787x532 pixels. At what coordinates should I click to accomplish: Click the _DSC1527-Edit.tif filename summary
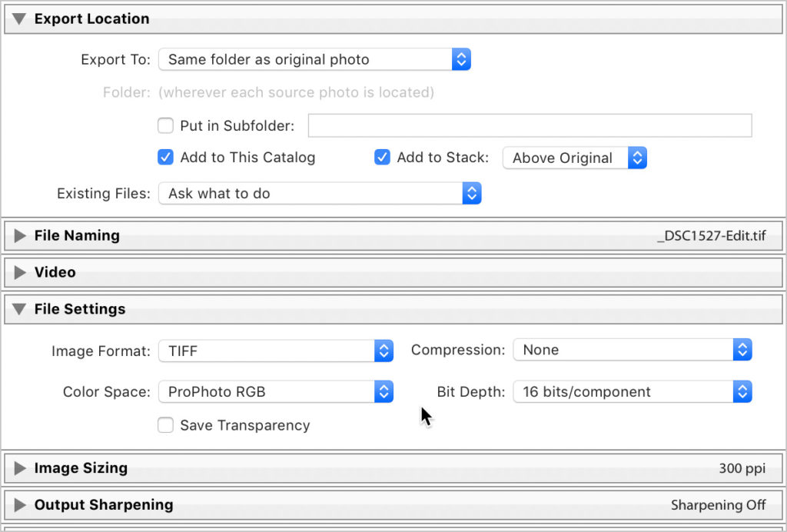pyautogui.click(x=712, y=236)
